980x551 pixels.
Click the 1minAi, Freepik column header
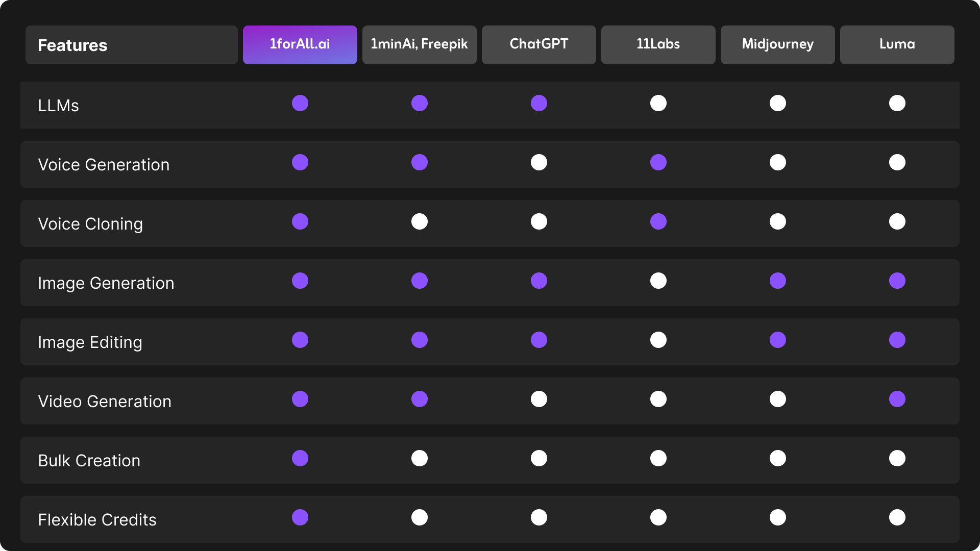pyautogui.click(x=419, y=44)
